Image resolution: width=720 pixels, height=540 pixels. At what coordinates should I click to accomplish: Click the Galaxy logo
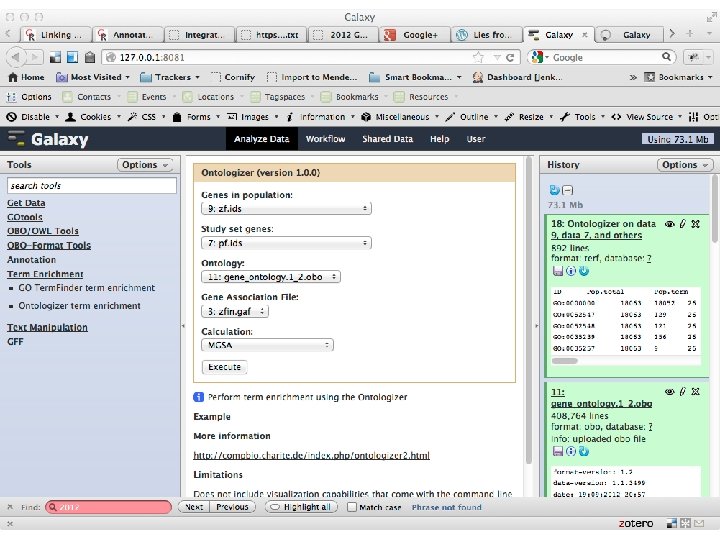tap(48, 139)
